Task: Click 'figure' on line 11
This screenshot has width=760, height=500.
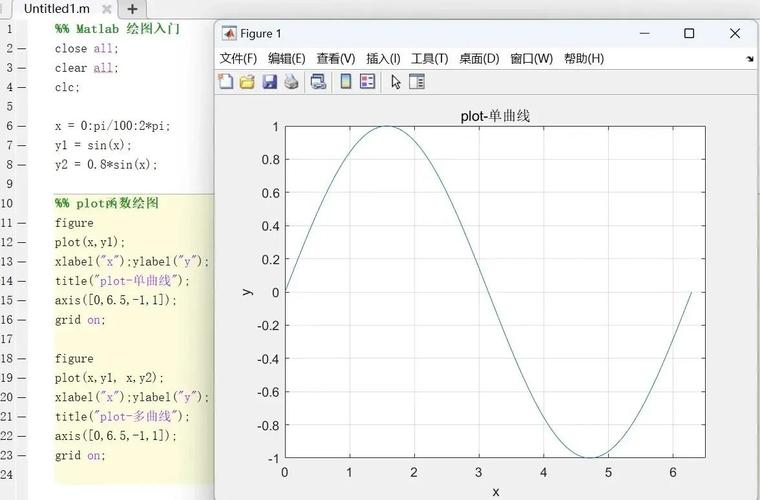Action: pos(74,223)
